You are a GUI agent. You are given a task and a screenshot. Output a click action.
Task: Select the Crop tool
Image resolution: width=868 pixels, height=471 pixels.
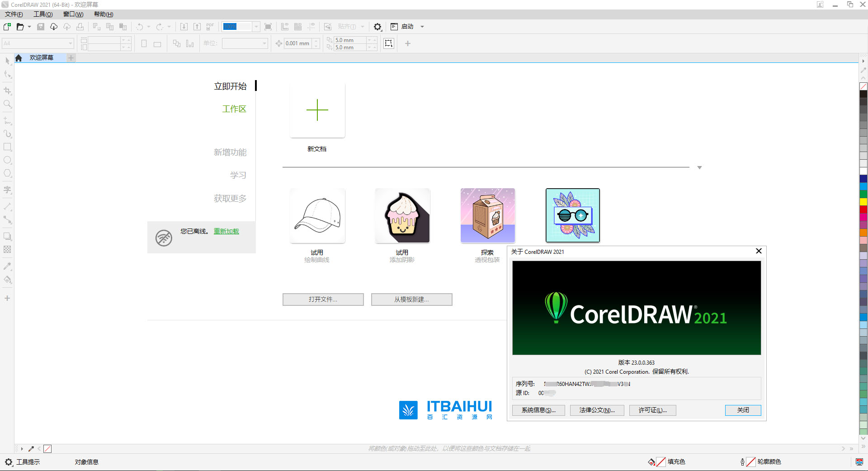(x=7, y=91)
